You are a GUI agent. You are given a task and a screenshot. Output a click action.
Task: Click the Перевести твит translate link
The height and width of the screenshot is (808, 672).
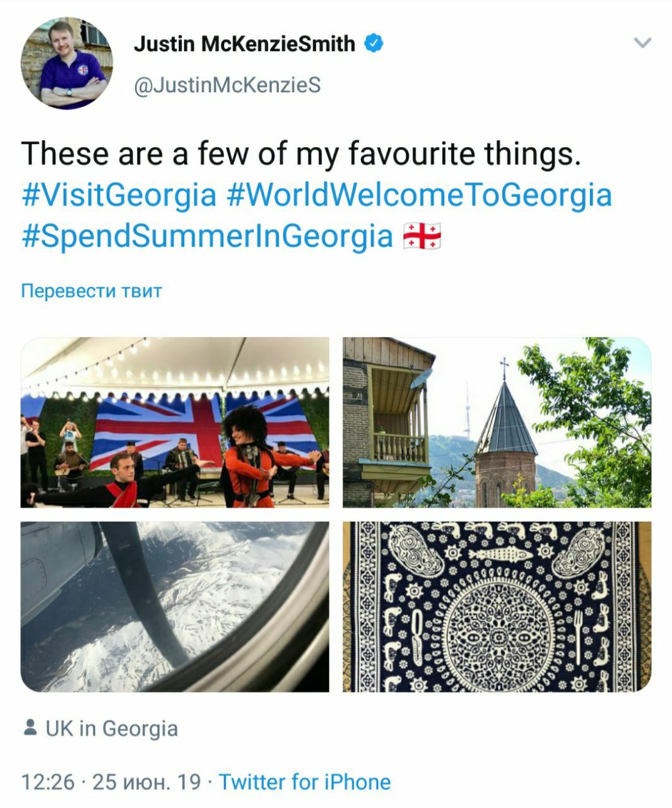tap(91, 291)
